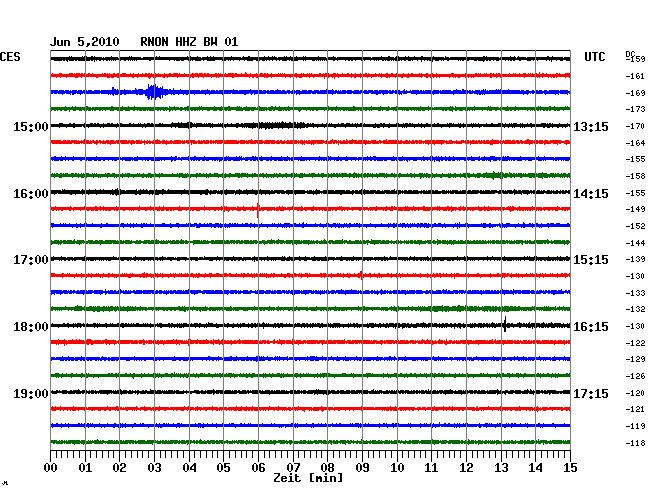Click the DC offset value "-122"
650x494 pixels.
[635, 343]
